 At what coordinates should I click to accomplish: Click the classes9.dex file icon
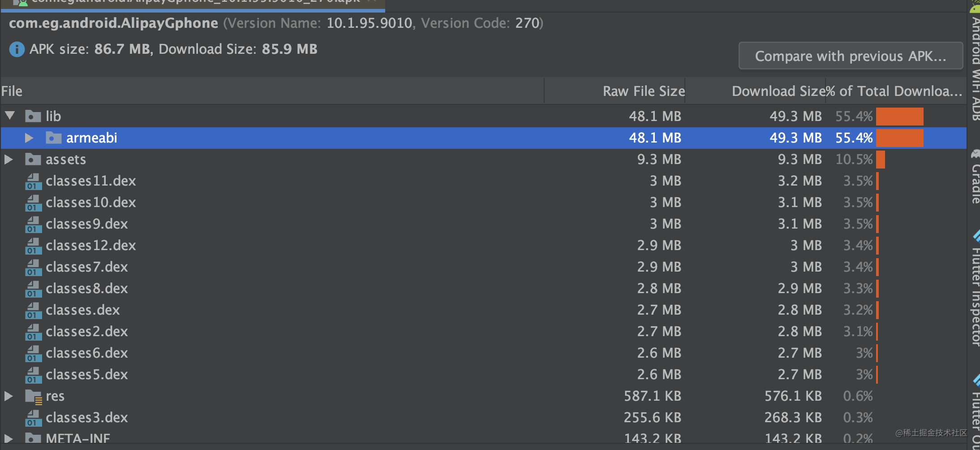[33, 224]
